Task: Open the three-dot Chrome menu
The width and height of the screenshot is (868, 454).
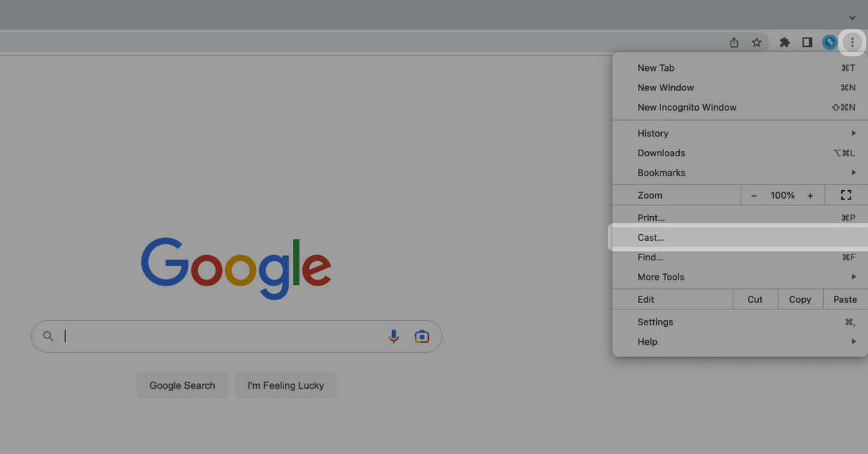Action: click(852, 43)
